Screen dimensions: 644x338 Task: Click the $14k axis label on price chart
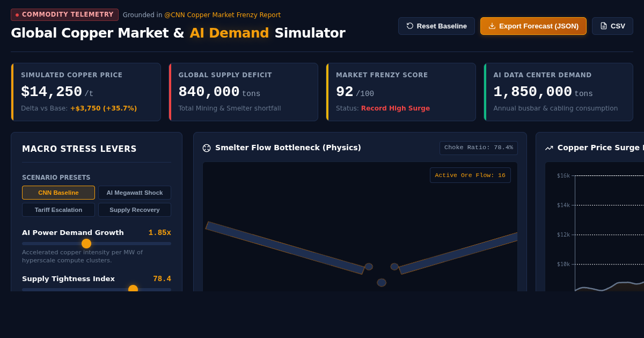pyautogui.click(x=563, y=205)
